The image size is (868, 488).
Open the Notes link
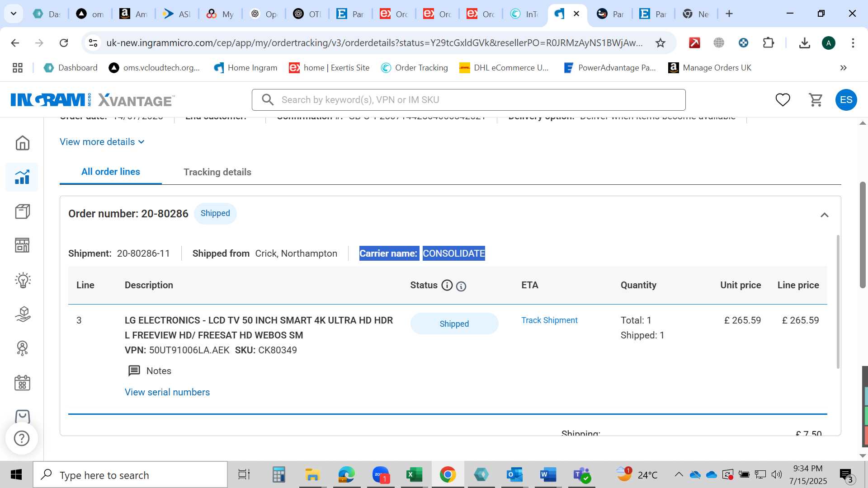159,371
